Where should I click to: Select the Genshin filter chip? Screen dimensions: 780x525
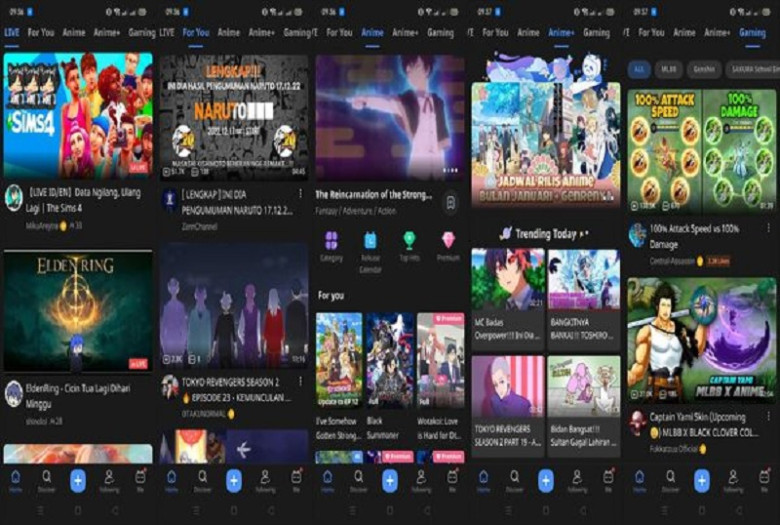coord(704,70)
